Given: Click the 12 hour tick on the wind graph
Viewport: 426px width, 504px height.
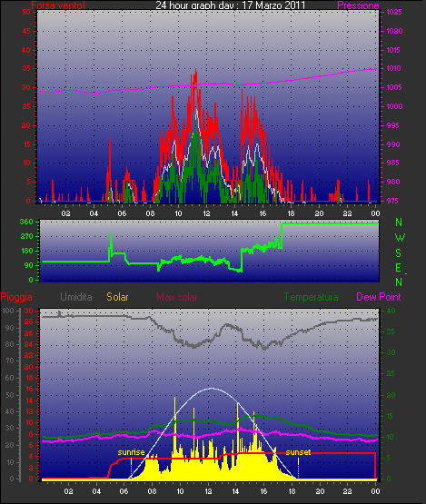Looking at the screenshot, I should tap(206, 213).
